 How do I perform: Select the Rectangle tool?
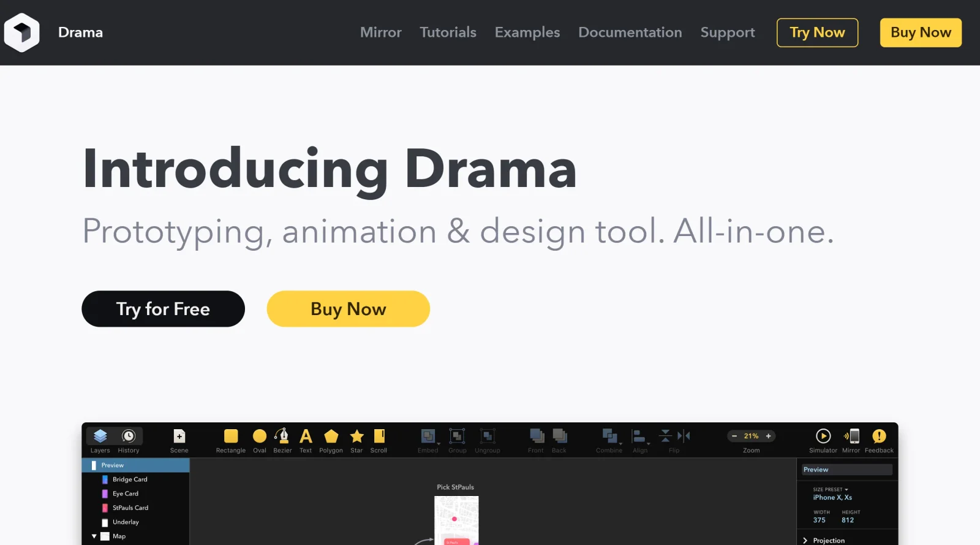coord(231,436)
